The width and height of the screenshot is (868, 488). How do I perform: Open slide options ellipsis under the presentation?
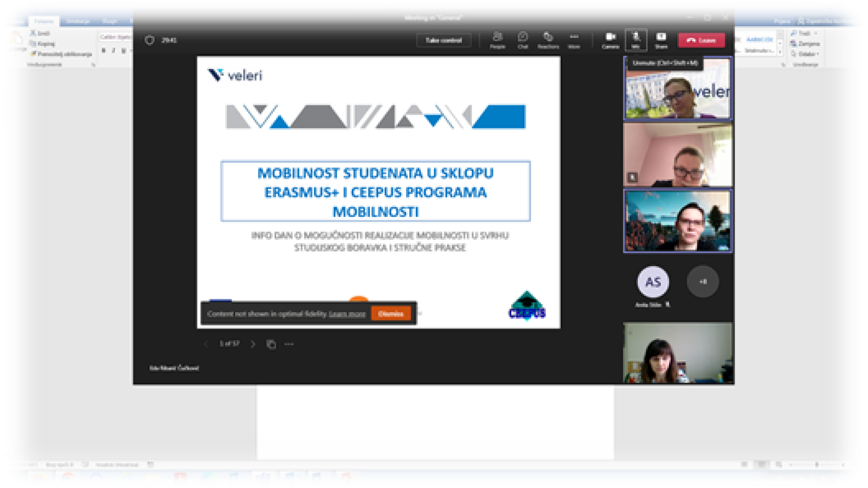click(x=289, y=344)
